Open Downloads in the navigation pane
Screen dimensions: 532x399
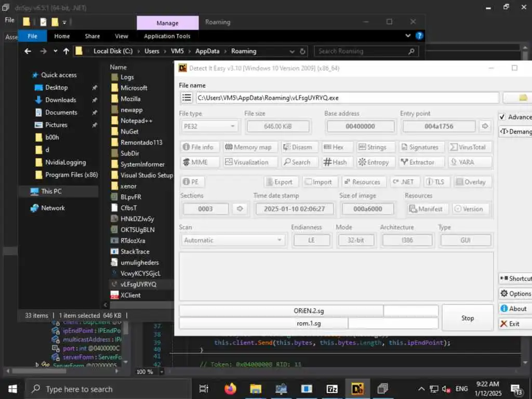(x=60, y=100)
